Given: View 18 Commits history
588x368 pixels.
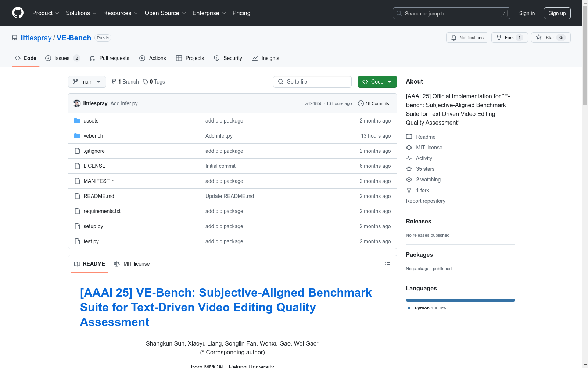Looking at the screenshot, I should (x=373, y=103).
